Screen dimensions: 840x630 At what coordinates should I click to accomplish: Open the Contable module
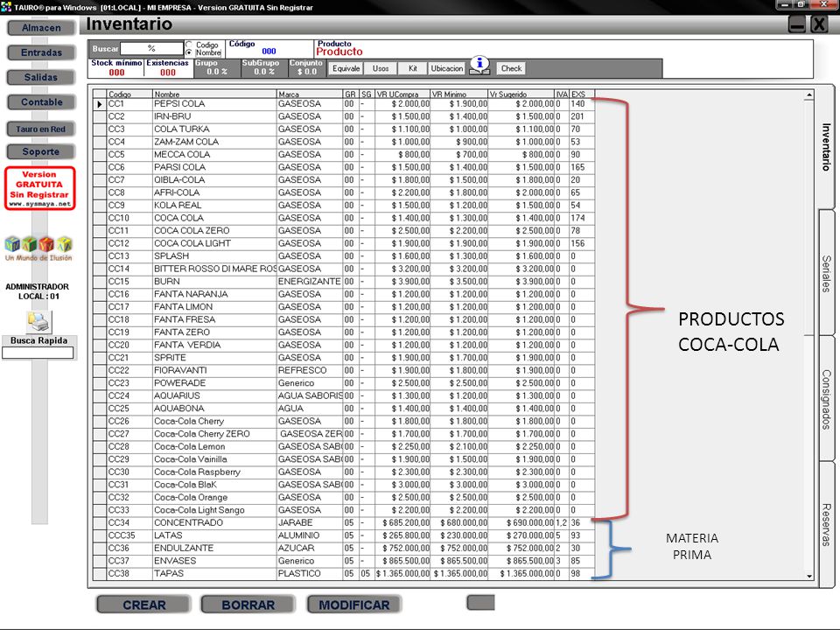(41, 101)
